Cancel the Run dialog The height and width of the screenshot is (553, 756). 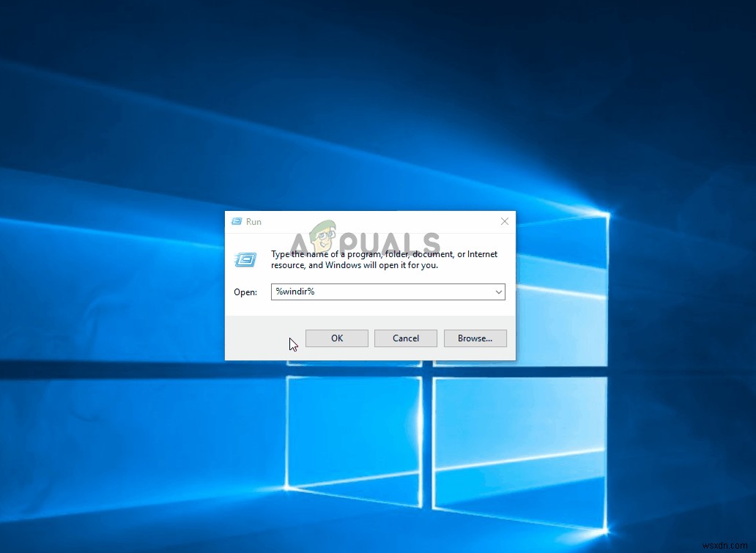coord(405,338)
